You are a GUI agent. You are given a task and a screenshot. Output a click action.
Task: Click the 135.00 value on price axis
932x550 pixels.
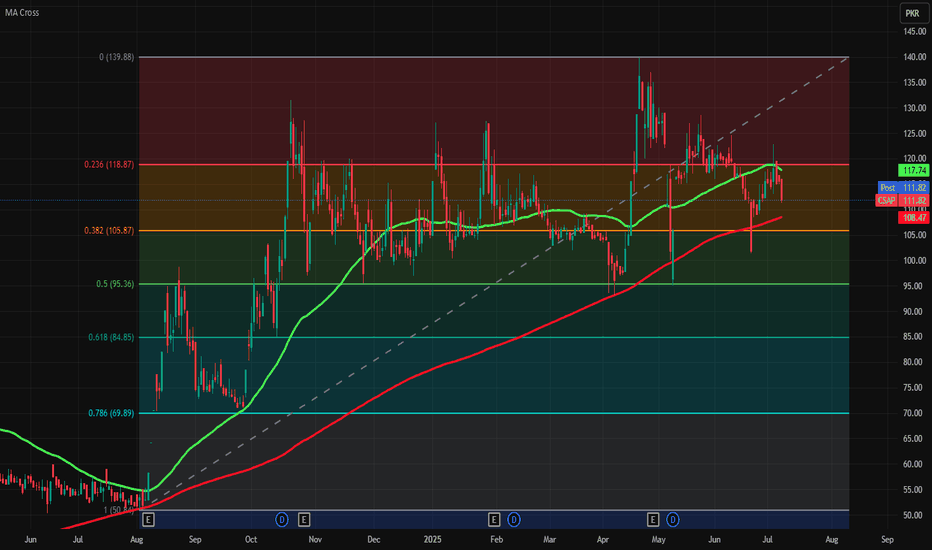point(915,83)
